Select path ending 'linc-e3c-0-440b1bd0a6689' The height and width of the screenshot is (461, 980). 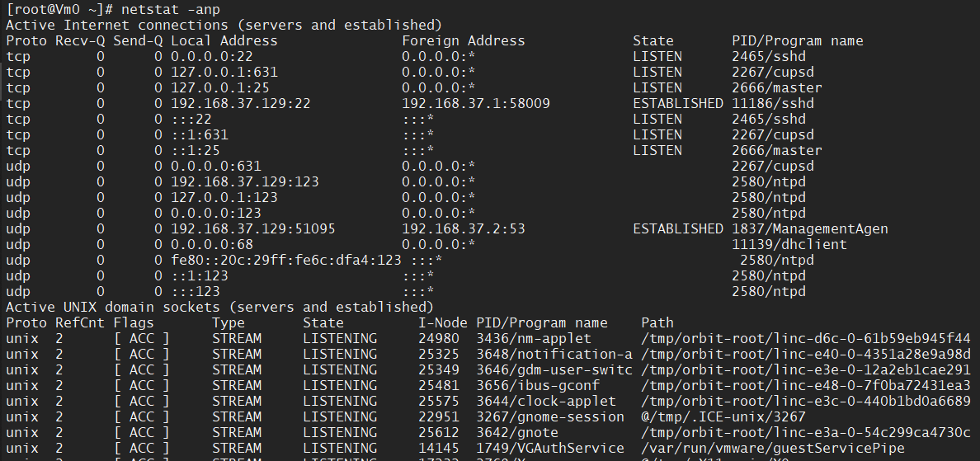tap(806, 401)
